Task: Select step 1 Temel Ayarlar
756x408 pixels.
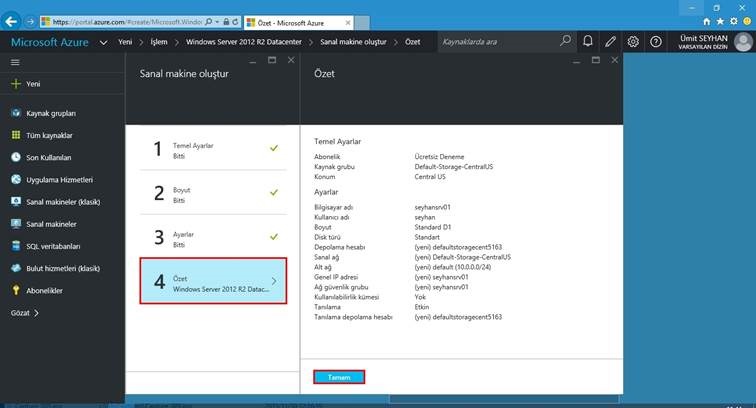Action: 213,148
